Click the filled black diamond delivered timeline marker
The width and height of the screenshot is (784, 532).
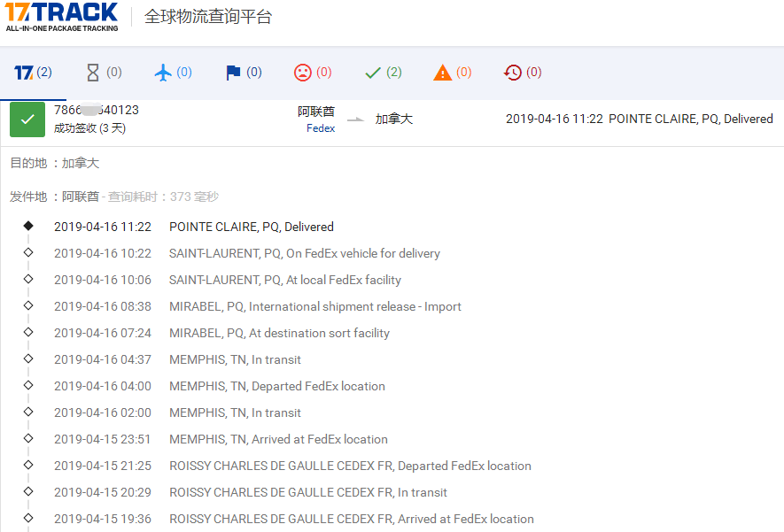[27, 227]
